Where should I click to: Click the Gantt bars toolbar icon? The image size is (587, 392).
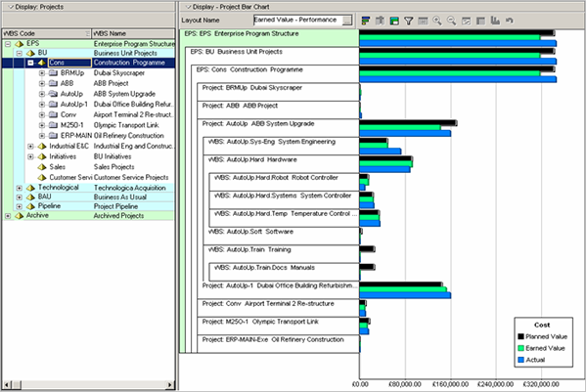(365, 21)
